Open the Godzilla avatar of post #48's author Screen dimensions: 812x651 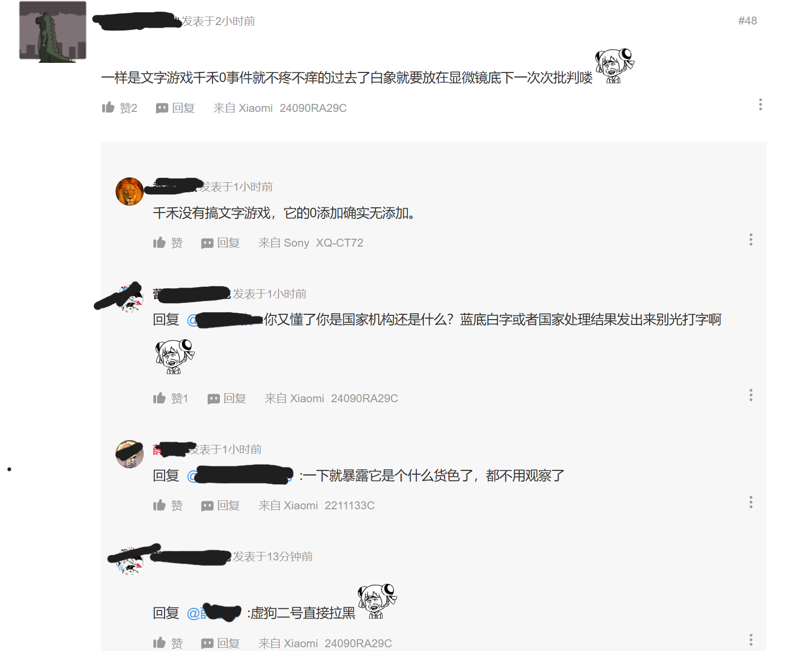click(x=53, y=31)
